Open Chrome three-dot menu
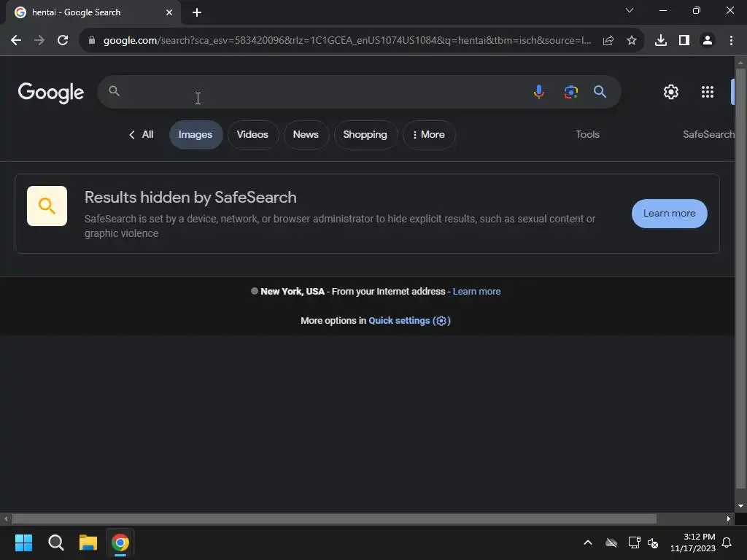 tap(731, 41)
